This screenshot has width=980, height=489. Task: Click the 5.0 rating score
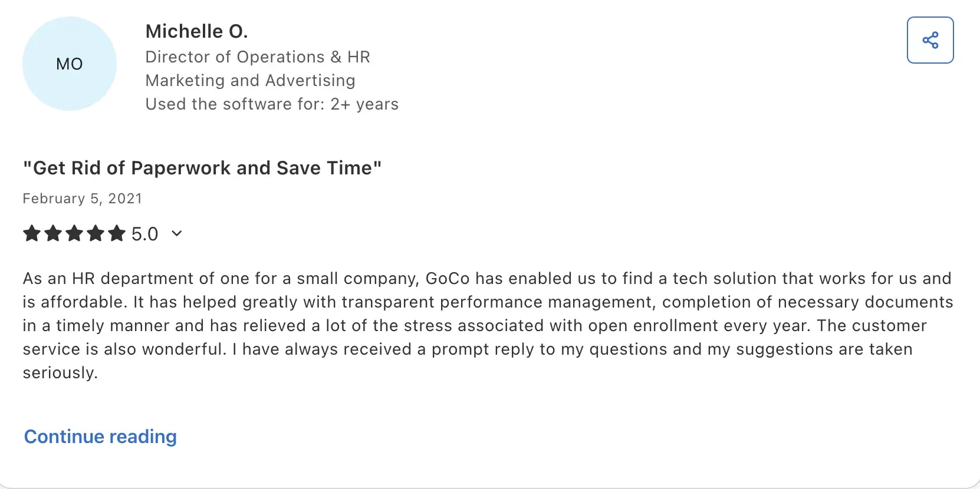[144, 234]
